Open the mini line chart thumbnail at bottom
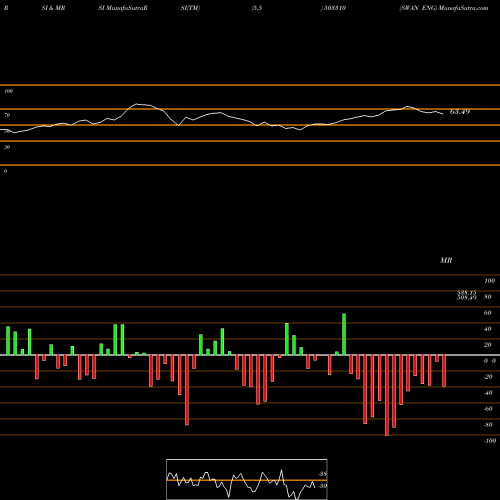500x500 pixels. coord(247,479)
